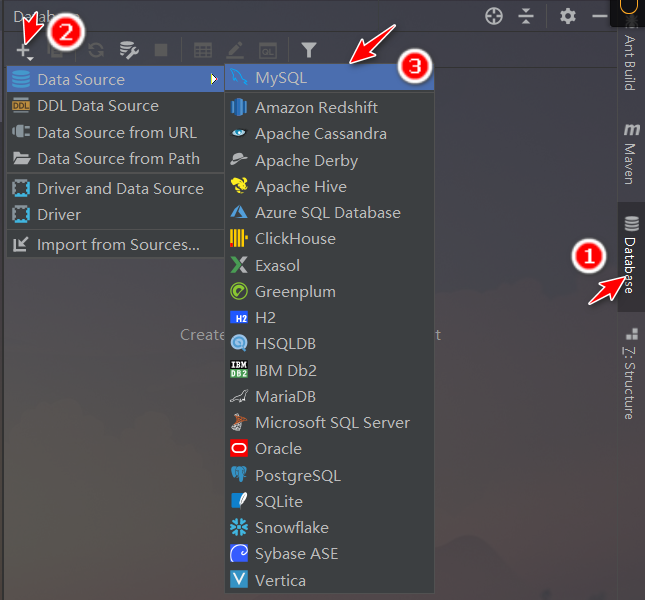Click the plus icon to add data source
The width and height of the screenshot is (645, 600).
tap(24, 51)
